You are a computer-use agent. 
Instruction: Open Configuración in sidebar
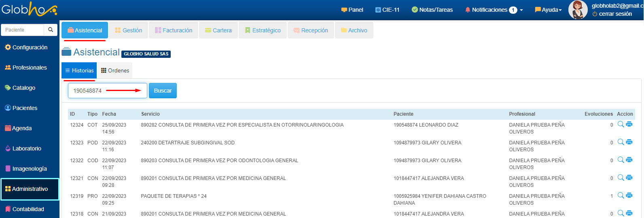pos(26,47)
